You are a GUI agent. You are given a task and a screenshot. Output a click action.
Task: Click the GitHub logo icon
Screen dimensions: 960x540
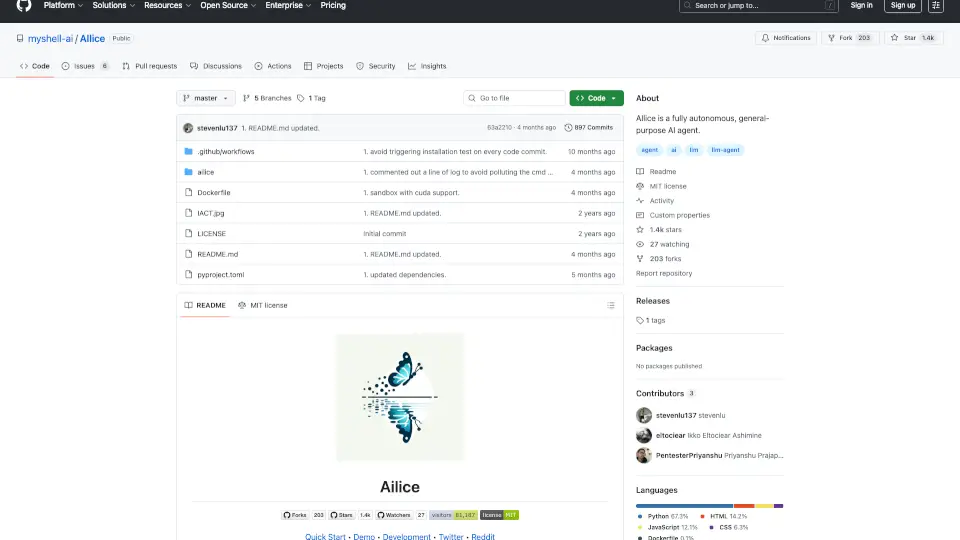(24, 6)
